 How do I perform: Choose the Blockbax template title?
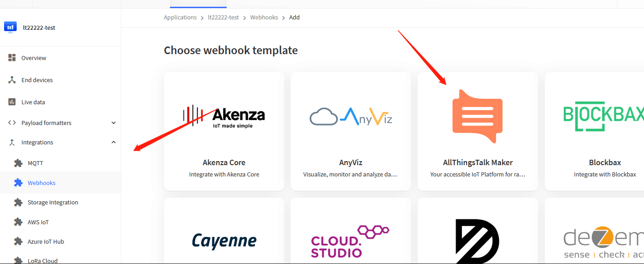coord(605,162)
